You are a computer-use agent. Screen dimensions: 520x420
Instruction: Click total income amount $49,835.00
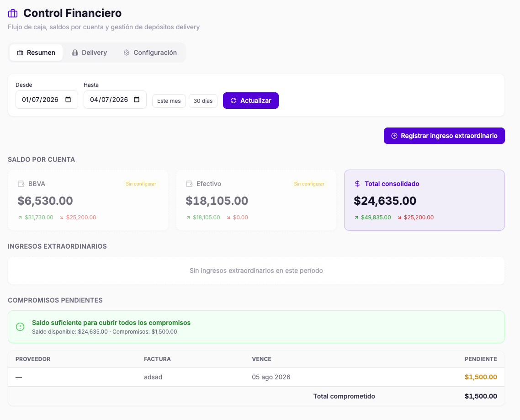[376, 218]
